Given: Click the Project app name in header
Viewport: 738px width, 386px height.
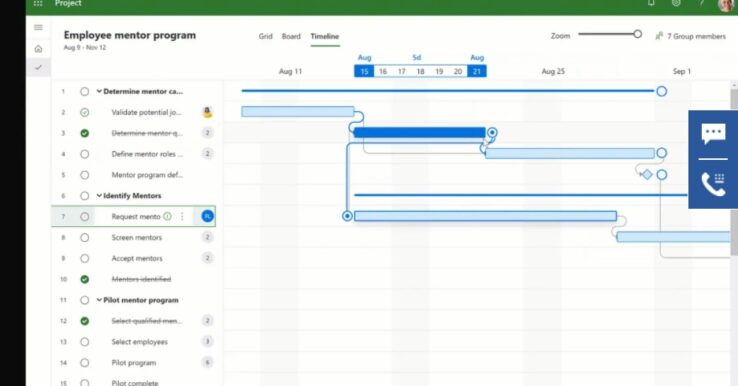Looking at the screenshot, I should [x=68, y=3].
